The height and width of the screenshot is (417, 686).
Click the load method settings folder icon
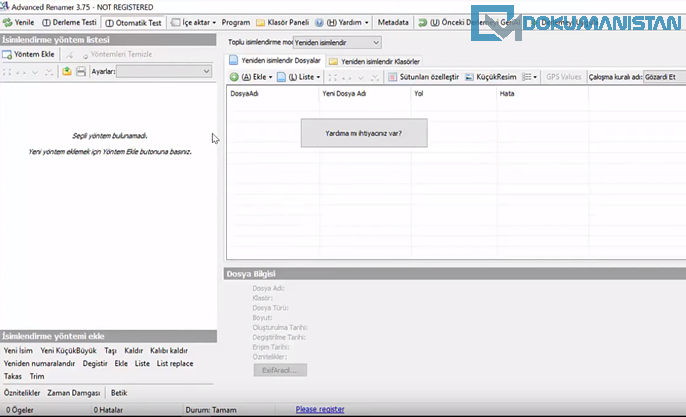(66, 71)
